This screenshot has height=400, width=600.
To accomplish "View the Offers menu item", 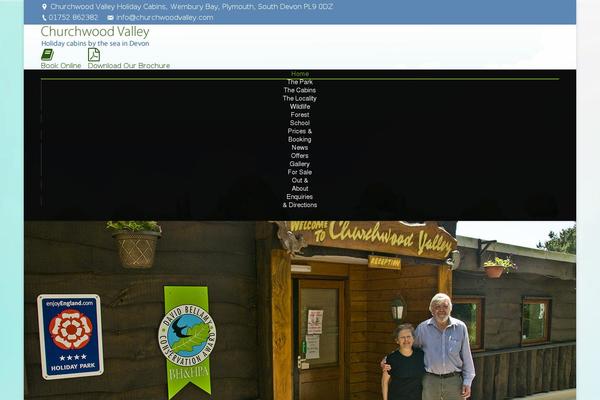I will pyautogui.click(x=300, y=156).
